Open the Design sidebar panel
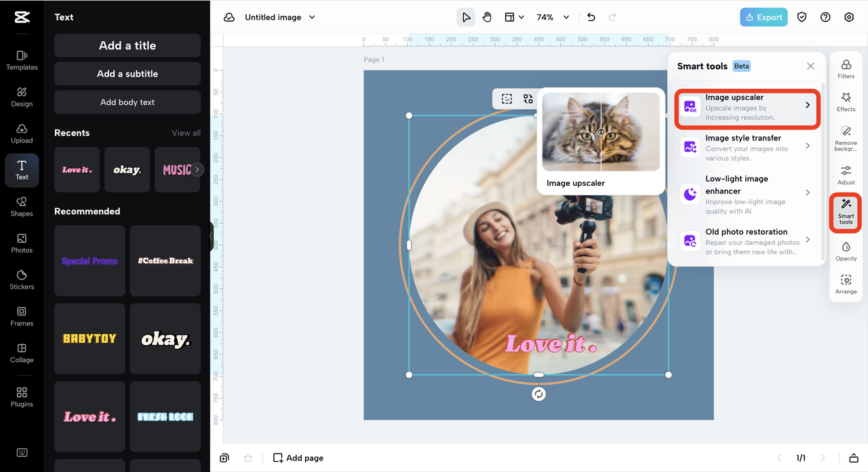Screen dimensions: 868x472 [x=22, y=96]
